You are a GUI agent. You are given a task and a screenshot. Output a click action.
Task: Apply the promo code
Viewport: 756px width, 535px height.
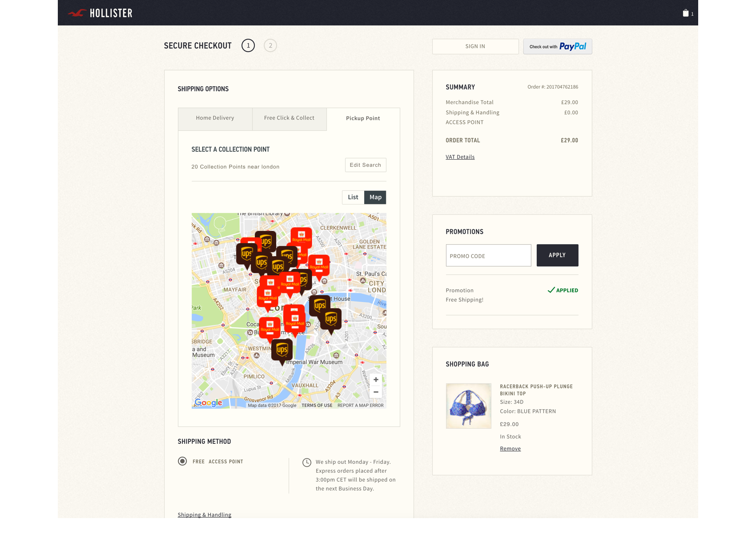557,255
